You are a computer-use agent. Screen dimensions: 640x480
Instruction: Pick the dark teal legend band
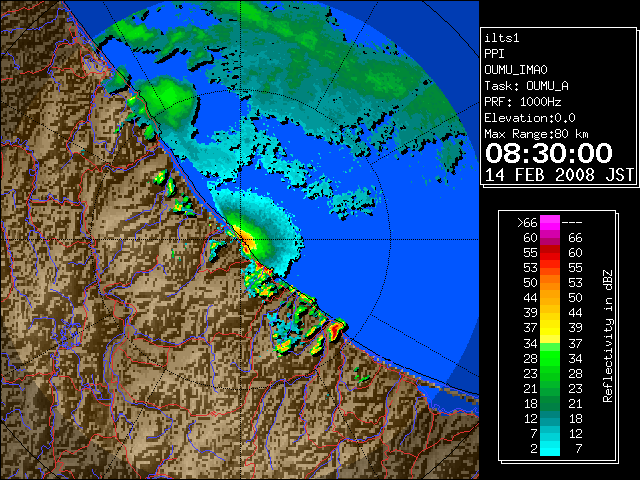[x=550, y=418]
